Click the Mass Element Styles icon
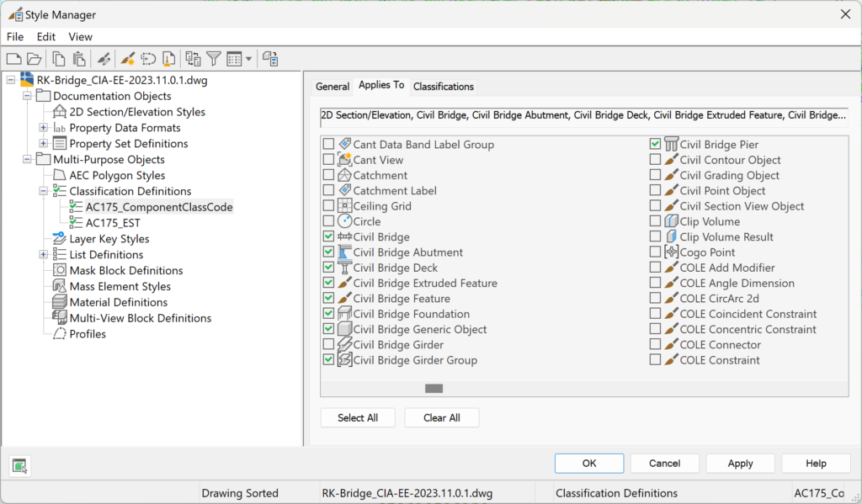The image size is (862, 504). click(60, 286)
